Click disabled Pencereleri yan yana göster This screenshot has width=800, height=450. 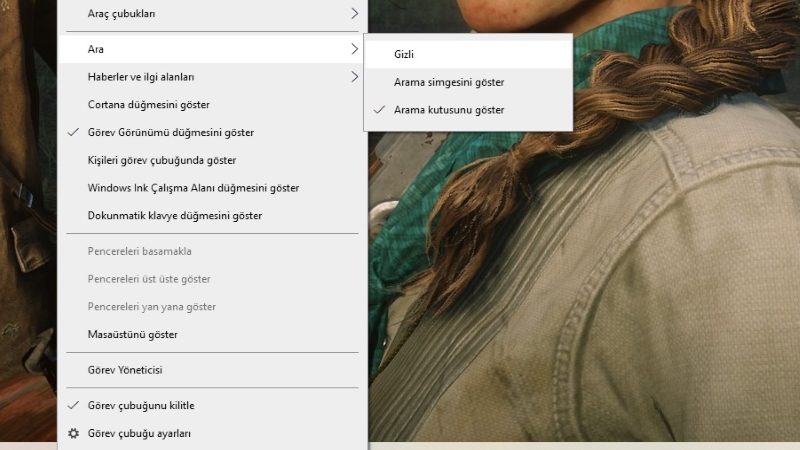[212, 307]
